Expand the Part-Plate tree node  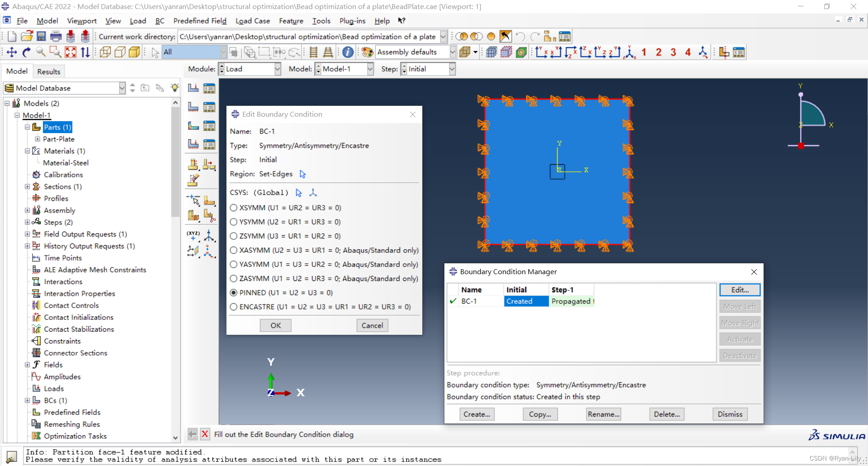click(x=38, y=139)
